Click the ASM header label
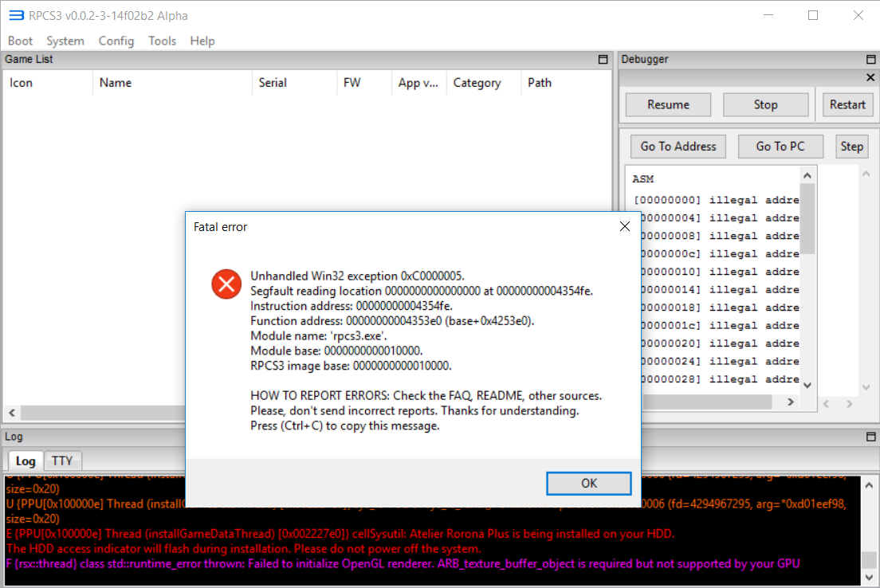 (643, 179)
